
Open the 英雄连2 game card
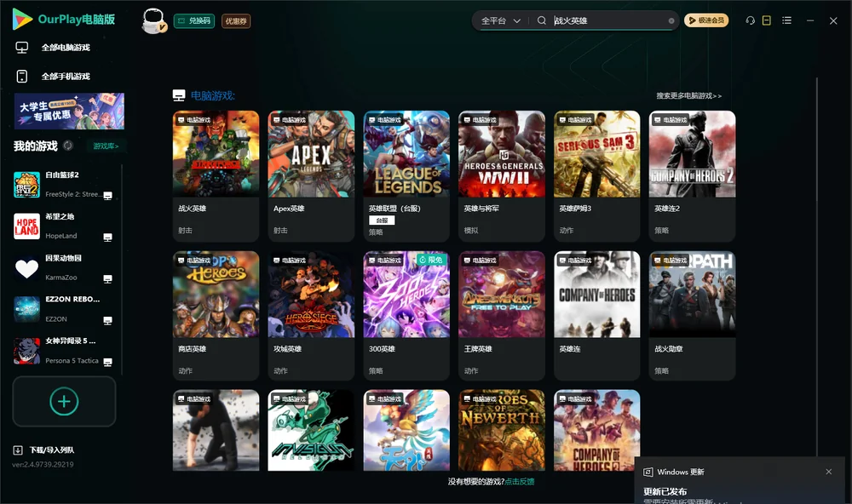click(692, 176)
